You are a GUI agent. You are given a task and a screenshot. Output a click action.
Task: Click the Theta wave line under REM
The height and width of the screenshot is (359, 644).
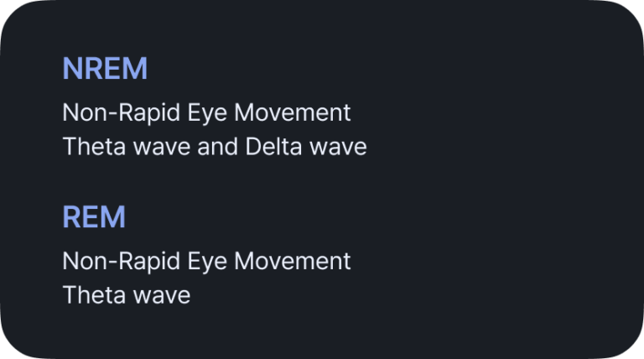tap(127, 295)
